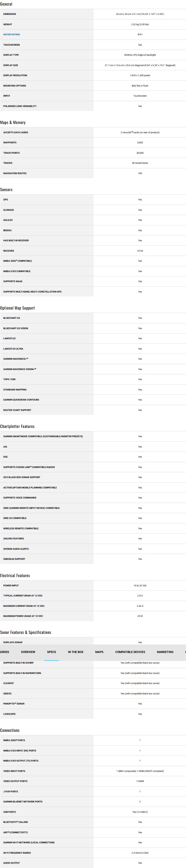Open the Overview tab
This screenshot has height=868, width=186.
pos(28,652)
